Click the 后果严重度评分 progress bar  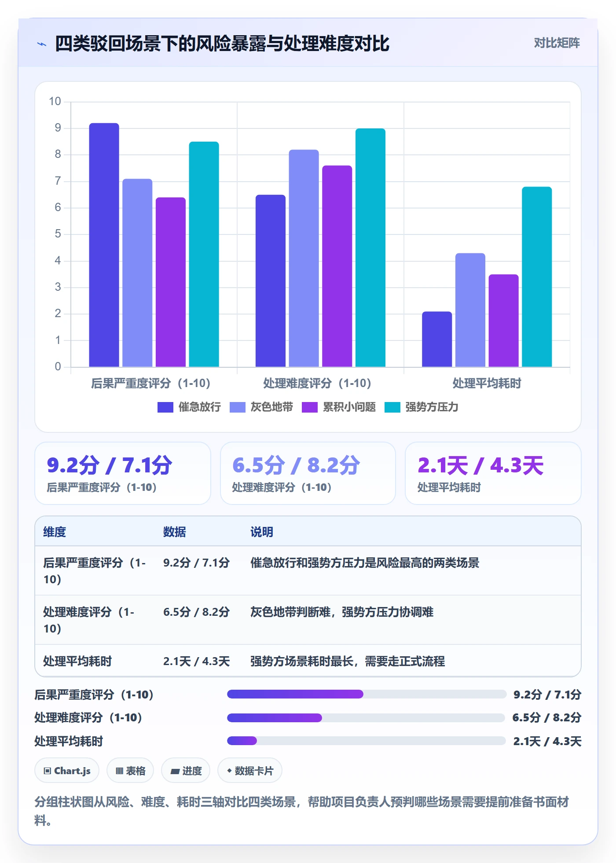[367, 695]
